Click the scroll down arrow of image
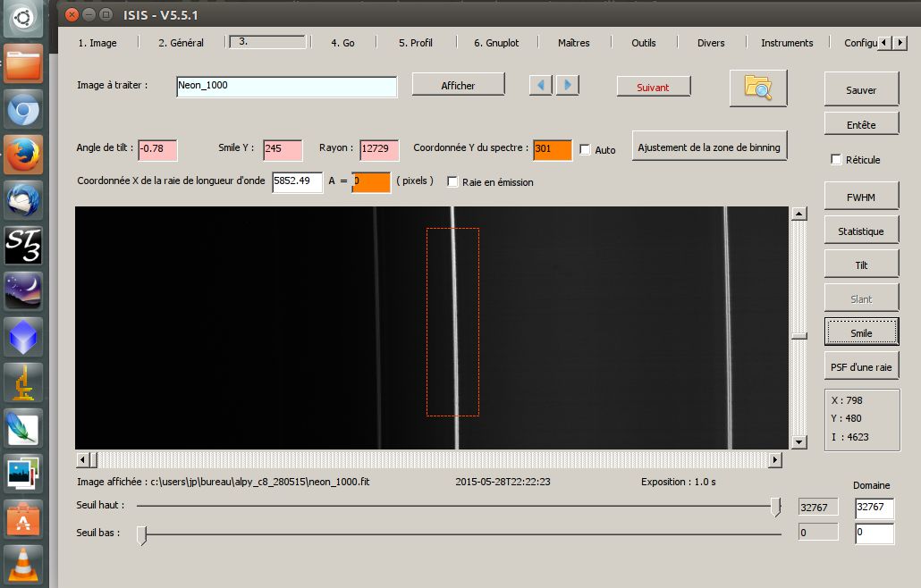This screenshot has height=588, width=921. (x=798, y=441)
